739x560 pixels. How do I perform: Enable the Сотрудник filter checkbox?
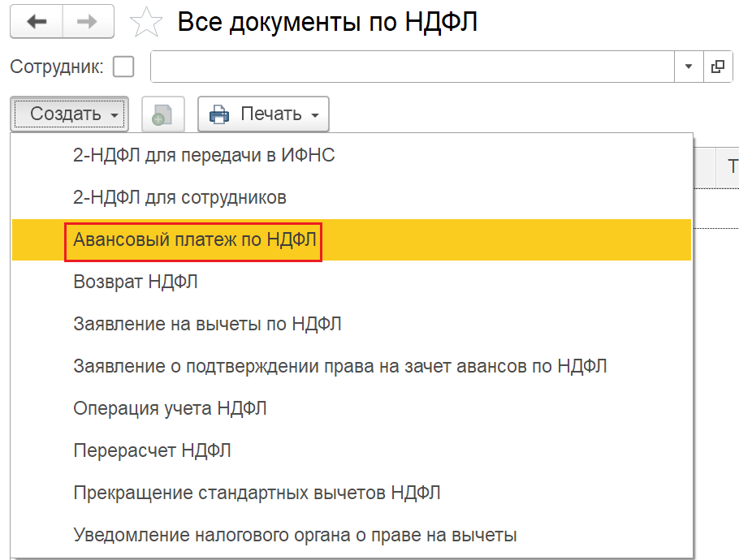click(123, 67)
